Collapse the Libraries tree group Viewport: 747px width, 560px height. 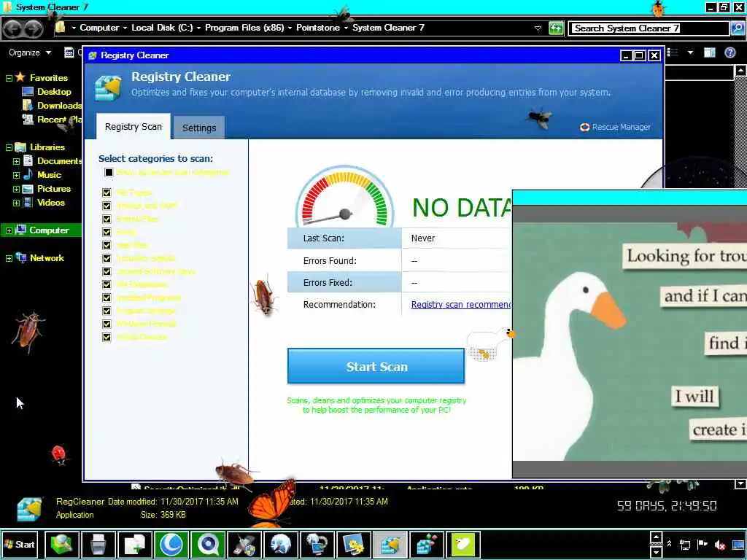[9, 147]
